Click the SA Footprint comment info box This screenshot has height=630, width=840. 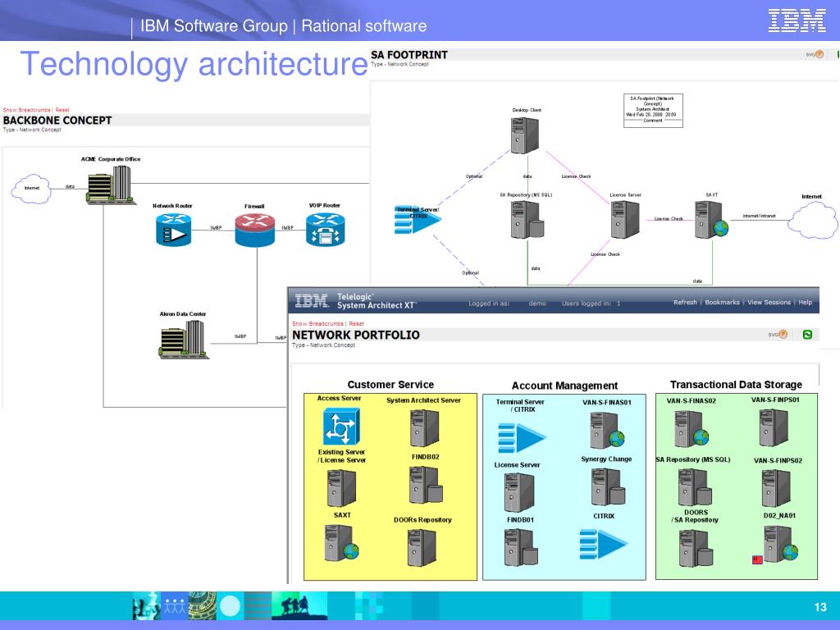653,111
